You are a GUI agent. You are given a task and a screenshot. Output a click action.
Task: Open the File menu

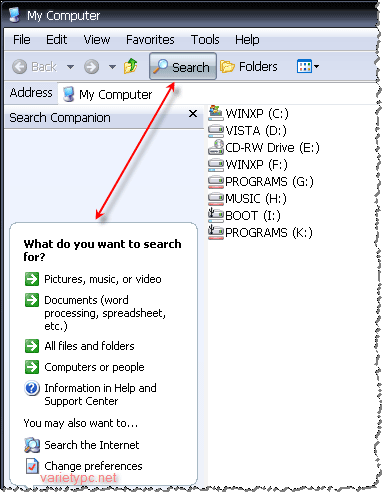(x=22, y=40)
